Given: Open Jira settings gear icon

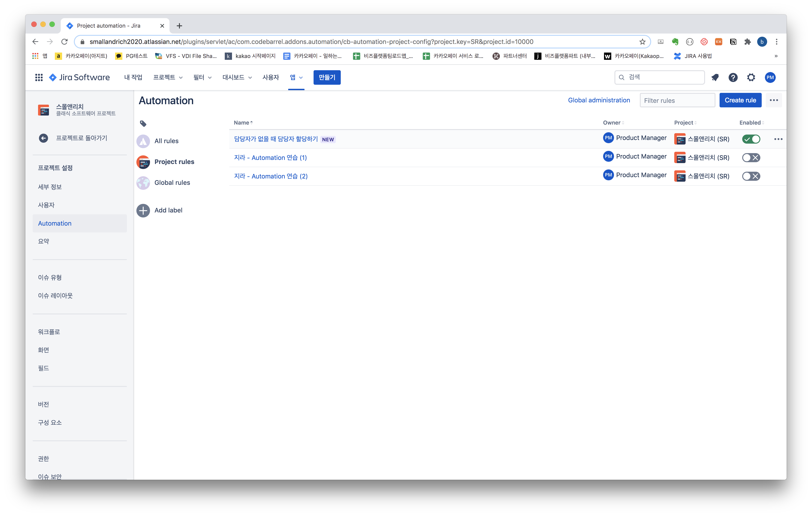Looking at the screenshot, I should [x=751, y=77].
